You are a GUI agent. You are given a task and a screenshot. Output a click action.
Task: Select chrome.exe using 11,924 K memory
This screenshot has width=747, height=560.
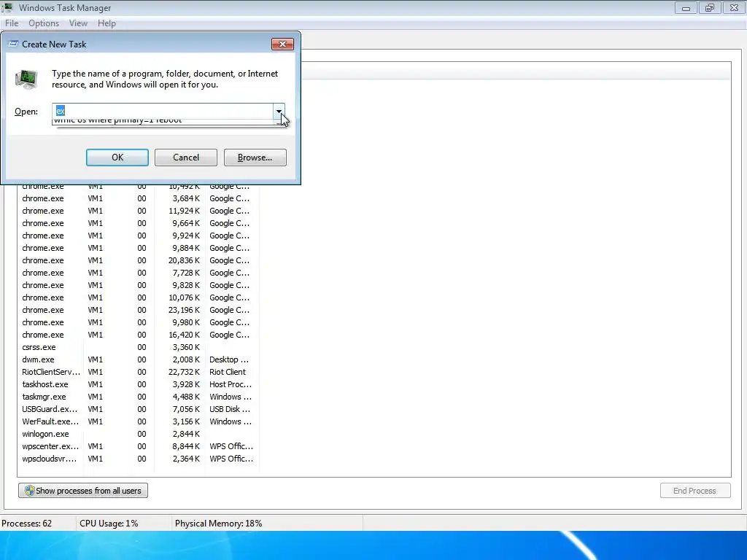(x=138, y=211)
